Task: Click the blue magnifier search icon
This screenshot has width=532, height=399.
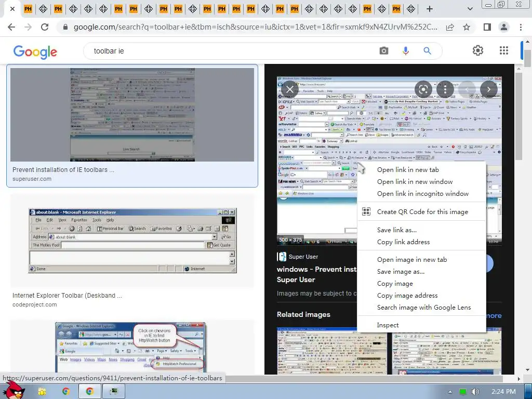Action: click(x=427, y=51)
